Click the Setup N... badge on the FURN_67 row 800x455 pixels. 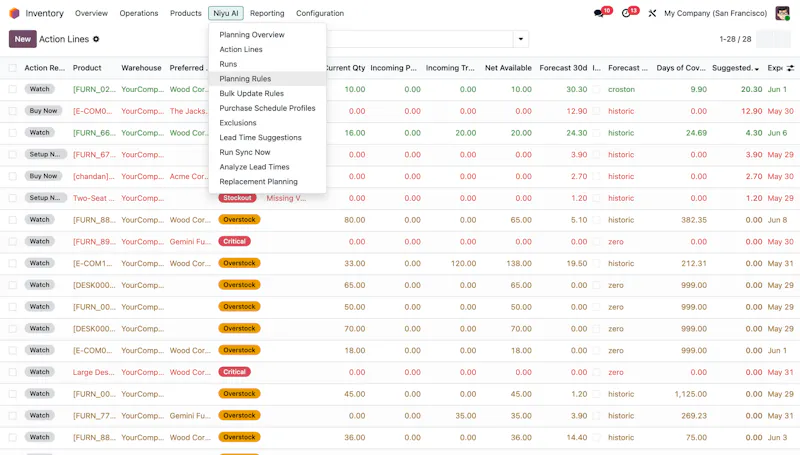coord(45,154)
